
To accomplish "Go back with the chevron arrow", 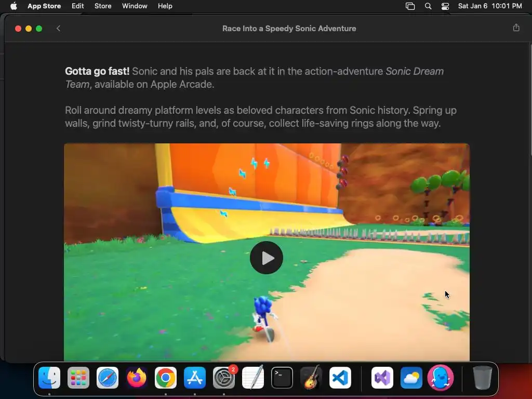I will pyautogui.click(x=58, y=29).
